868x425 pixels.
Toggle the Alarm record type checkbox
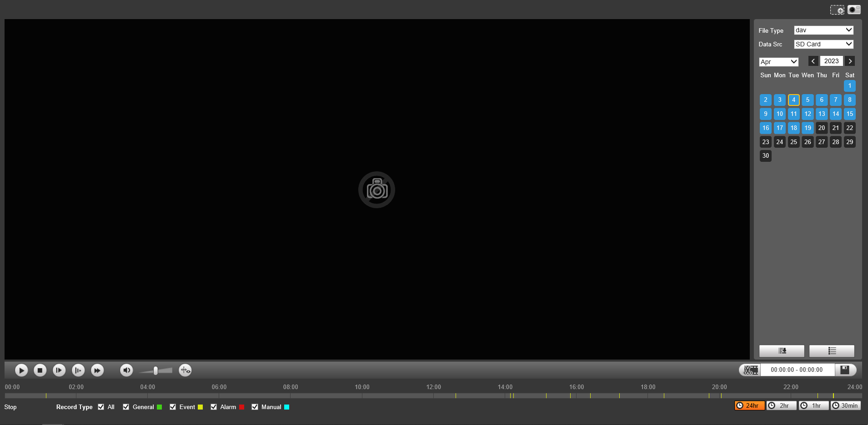pos(214,407)
